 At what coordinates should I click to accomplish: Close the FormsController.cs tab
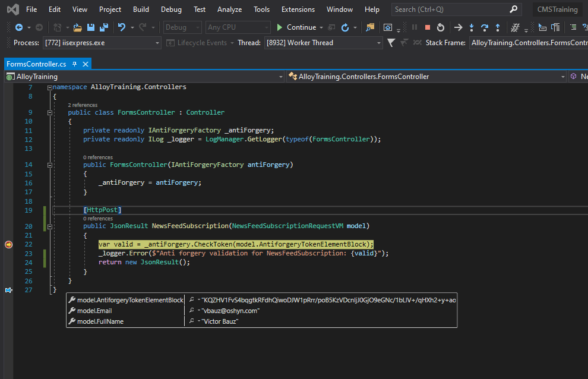coord(86,64)
